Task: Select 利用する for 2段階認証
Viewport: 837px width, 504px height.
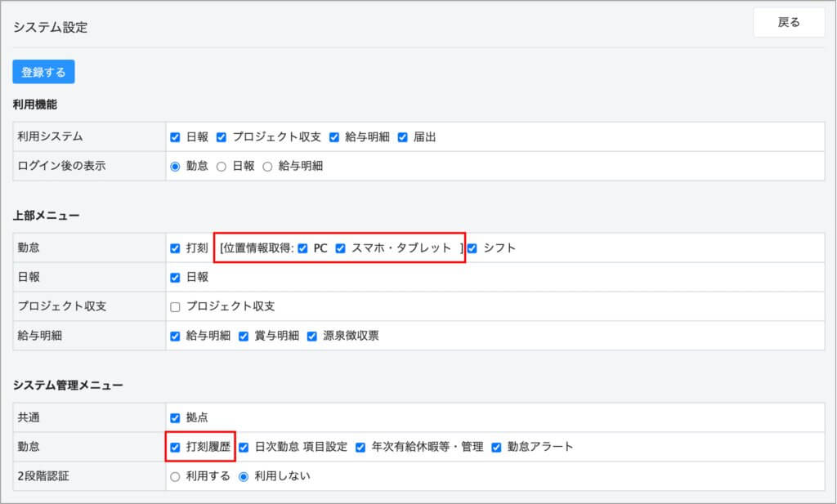Action: 175,476
